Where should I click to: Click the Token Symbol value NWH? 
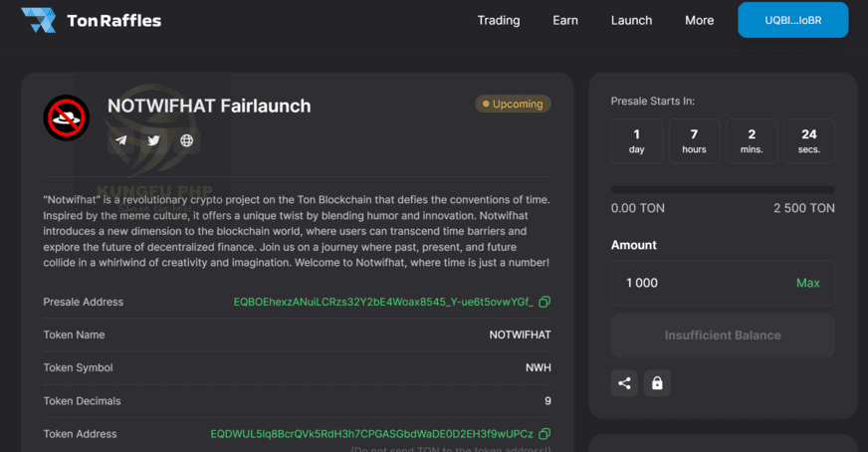(x=539, y=367)
